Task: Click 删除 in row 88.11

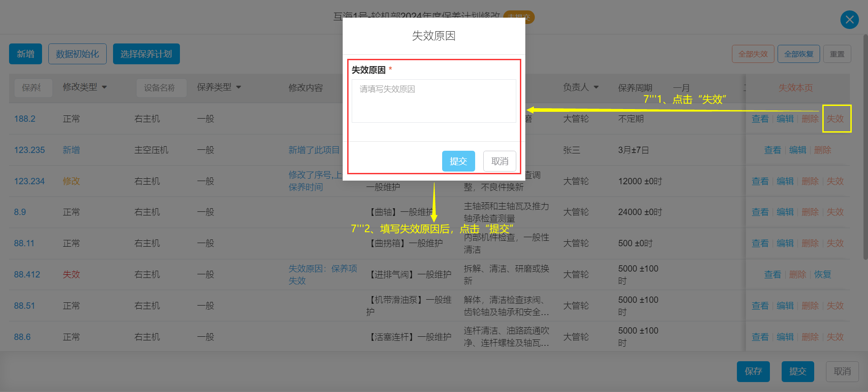Action: click(x=810, y=243)
